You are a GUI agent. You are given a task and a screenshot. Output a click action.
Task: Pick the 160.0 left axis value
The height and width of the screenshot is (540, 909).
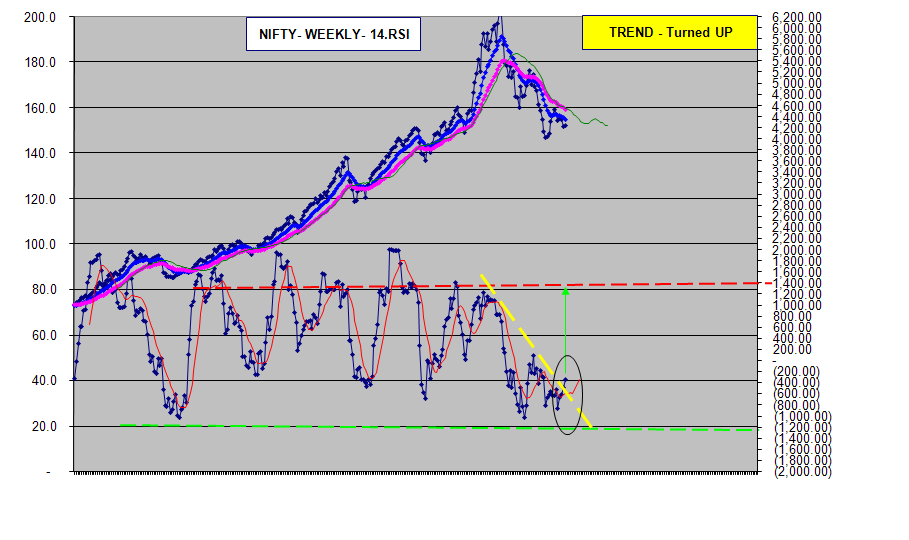(40, 108)
